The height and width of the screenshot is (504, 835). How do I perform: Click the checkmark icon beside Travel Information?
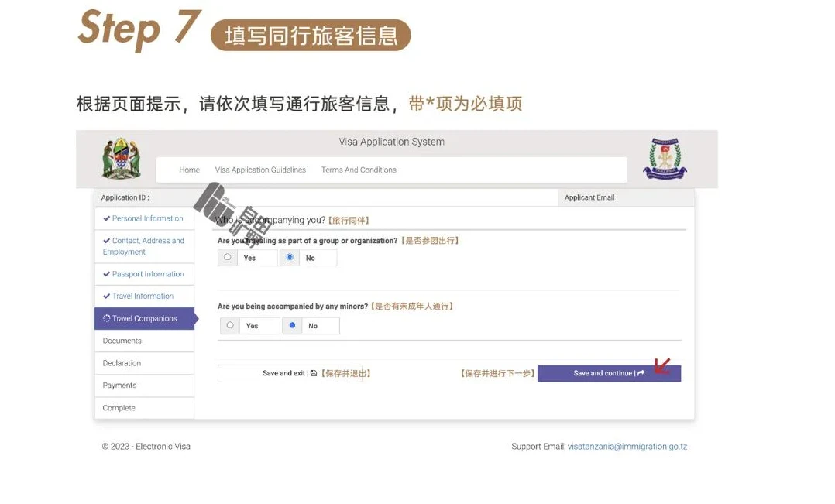pos(107,296)
